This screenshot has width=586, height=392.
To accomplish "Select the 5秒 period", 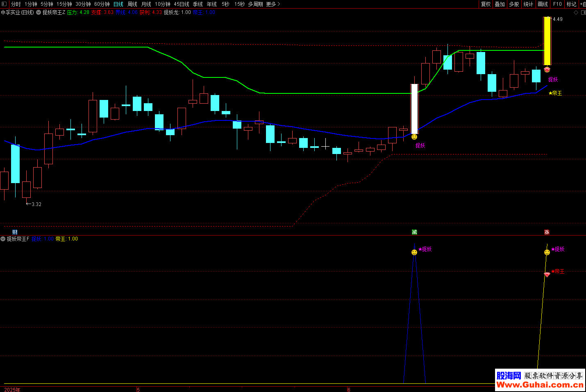I will point(226,4).
